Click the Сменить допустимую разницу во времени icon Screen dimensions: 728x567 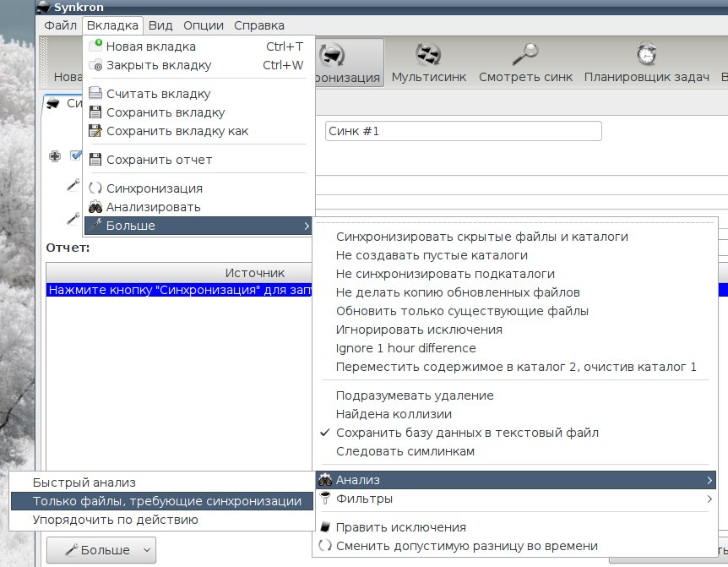(325, 546)
